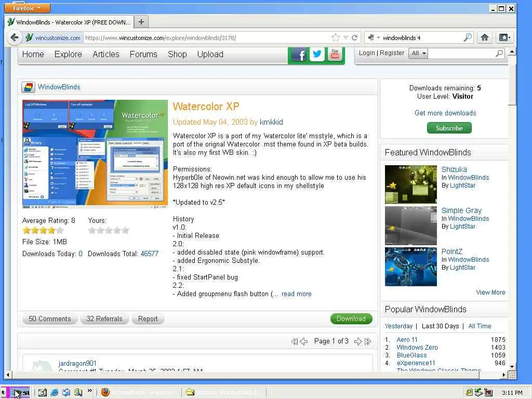Click the Login link
The height and width of the screenshot is (399, 532).
click(367, 53)
